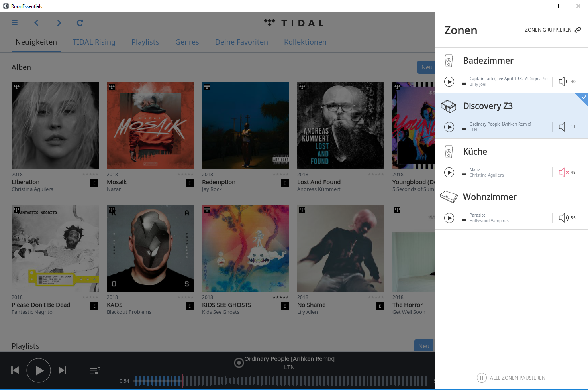Open the Liberation album title link
Image resolution: width=588 pixels, height=390 pixels.
pos(25,182)
